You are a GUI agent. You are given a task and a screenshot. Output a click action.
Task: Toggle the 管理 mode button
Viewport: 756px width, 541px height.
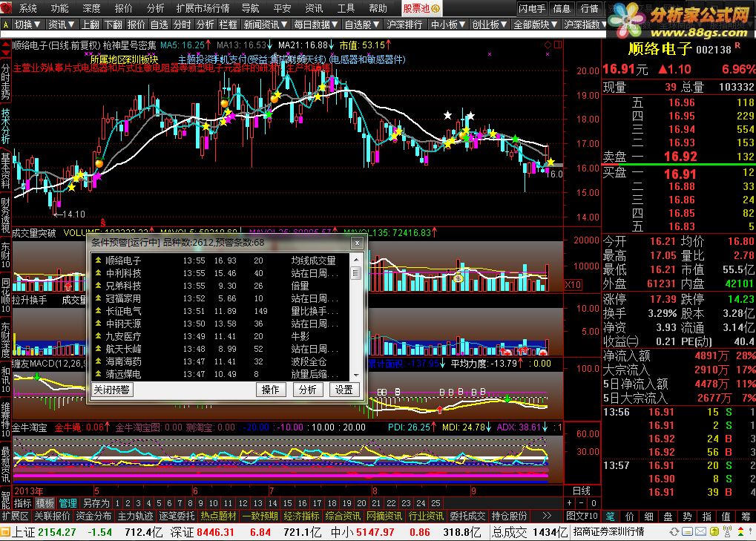(x=68, y=503)
